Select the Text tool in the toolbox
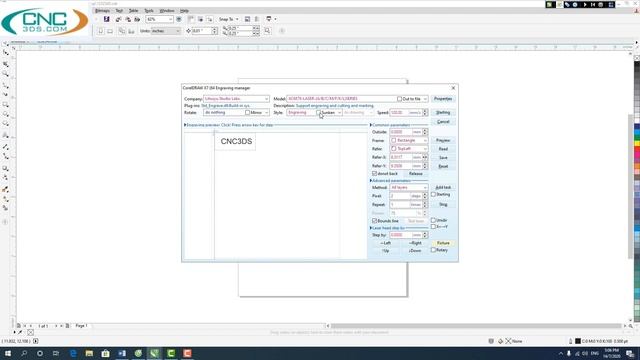Screen dimensions: 640x360 (x=6, y=135)
